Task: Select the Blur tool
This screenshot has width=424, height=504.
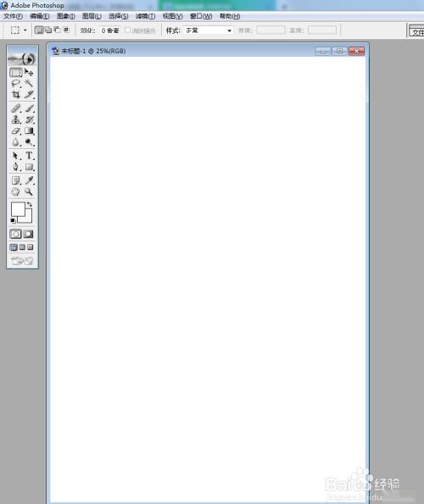Action: pos(16,142)
